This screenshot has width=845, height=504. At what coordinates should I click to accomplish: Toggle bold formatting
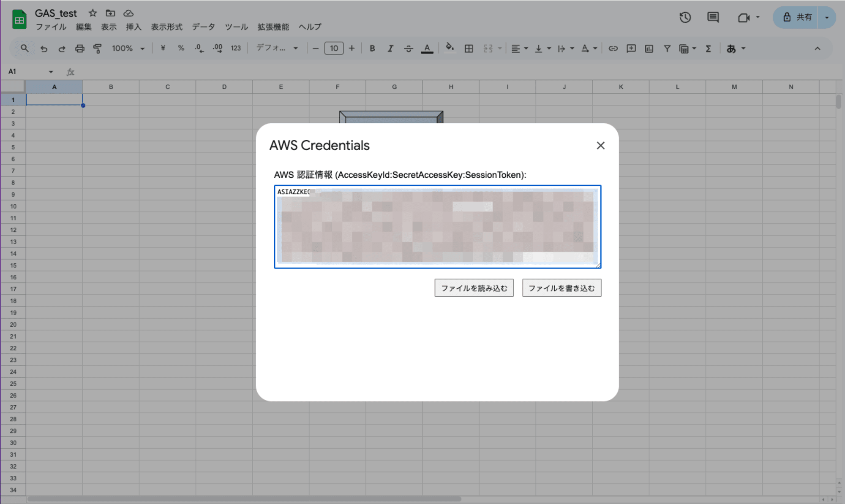[x=372, y=49]
